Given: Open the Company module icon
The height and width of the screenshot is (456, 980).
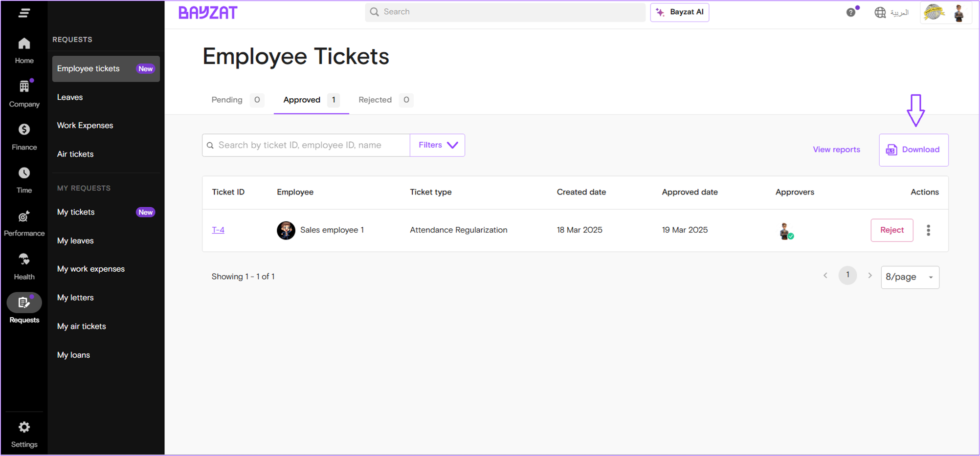Looking at the screenshot, I should [24, 93].
